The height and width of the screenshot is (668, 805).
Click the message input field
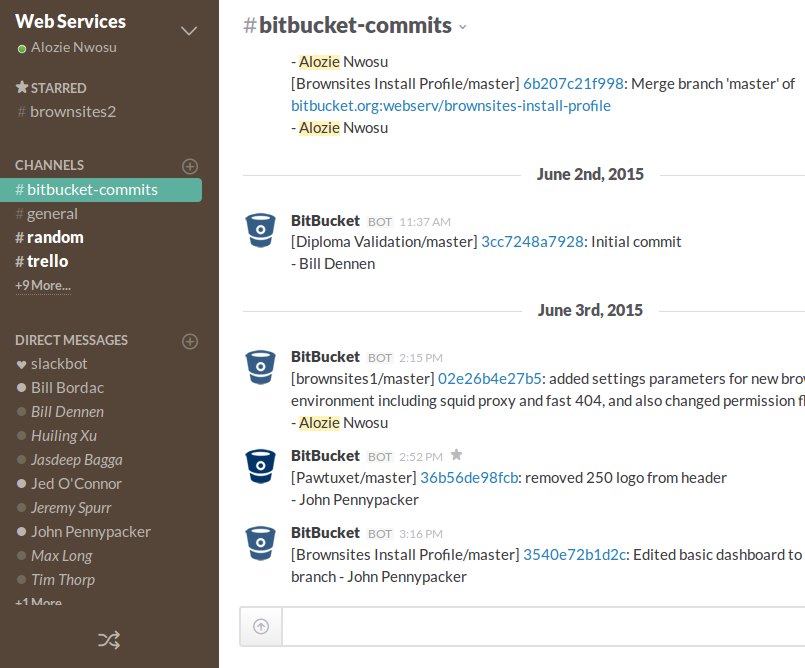tap(544, 626)
